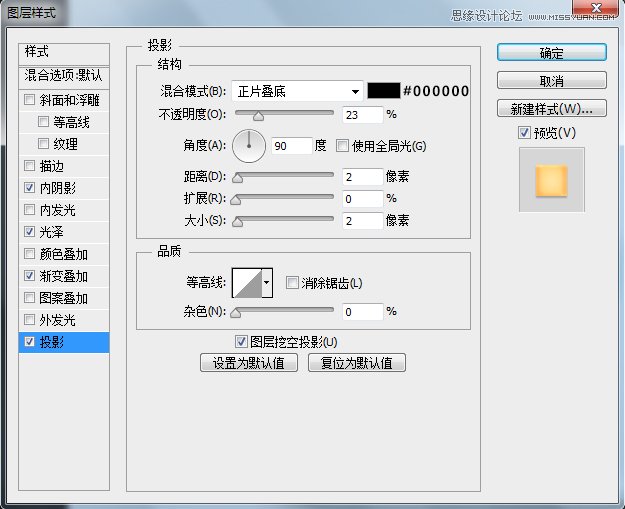Click the 距离 value field
This screenshot has height=509, width=625.
(x=362, y=177)
